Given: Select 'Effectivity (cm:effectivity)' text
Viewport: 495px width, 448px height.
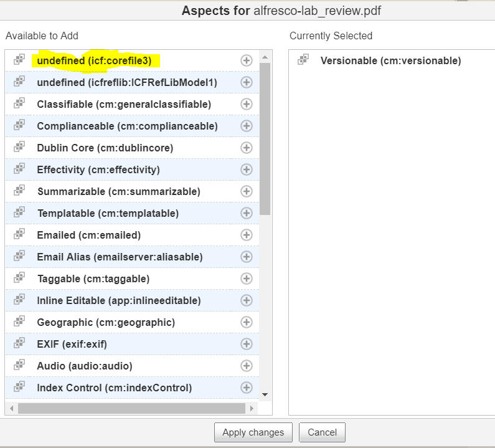Looking at the screenshot, I should tap(98, 169).
